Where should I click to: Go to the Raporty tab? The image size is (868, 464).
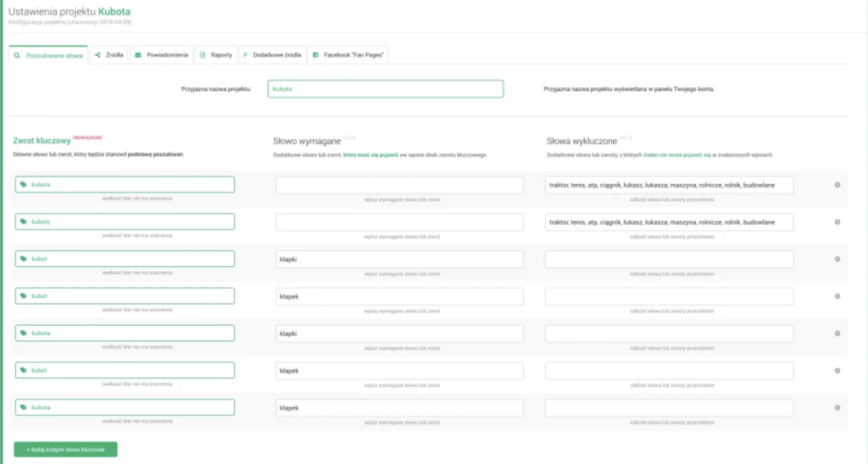216,55
